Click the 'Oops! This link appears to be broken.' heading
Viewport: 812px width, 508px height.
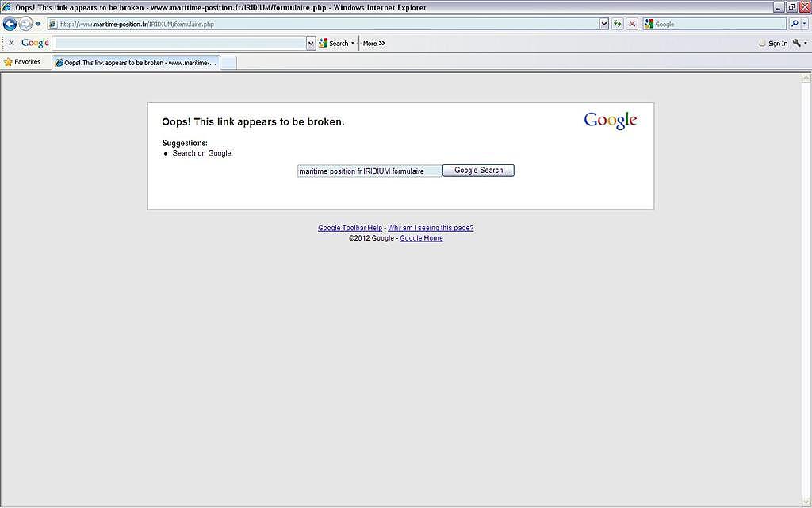[x=253, y=122]
